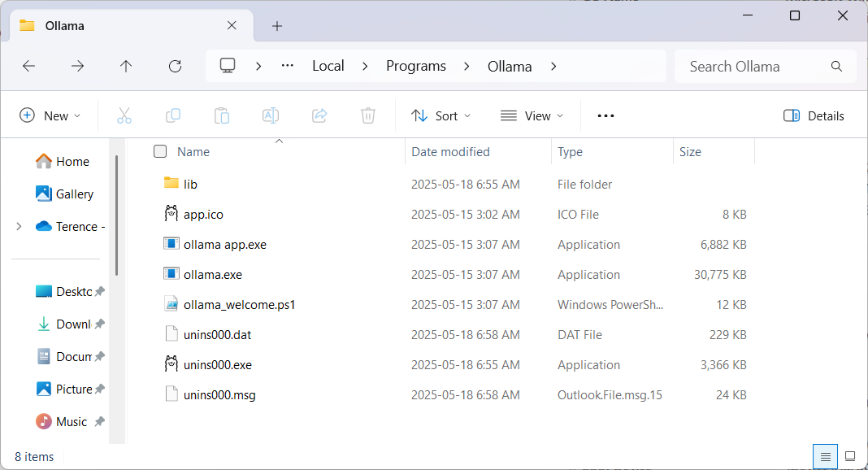Expand chevron after Programs in breadcrumb
This screenshot has width=868, height=470.
[467, 67]
